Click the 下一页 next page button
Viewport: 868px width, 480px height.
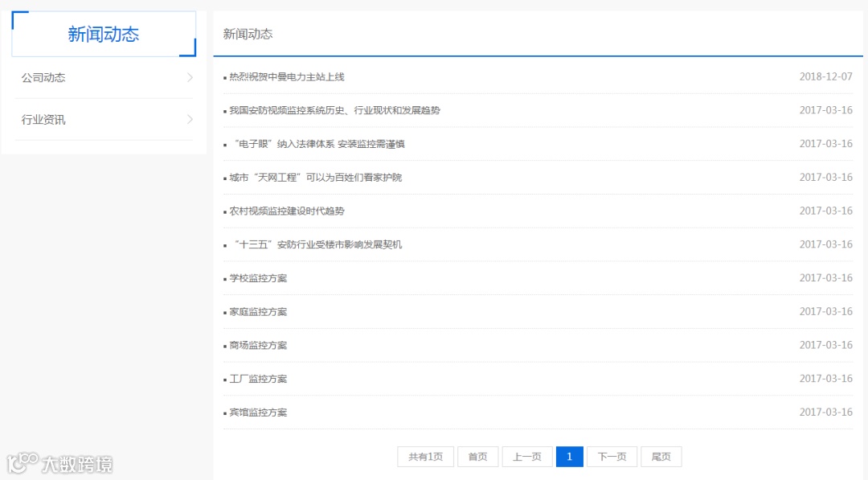pyautogui.click(x=612, y=457)
